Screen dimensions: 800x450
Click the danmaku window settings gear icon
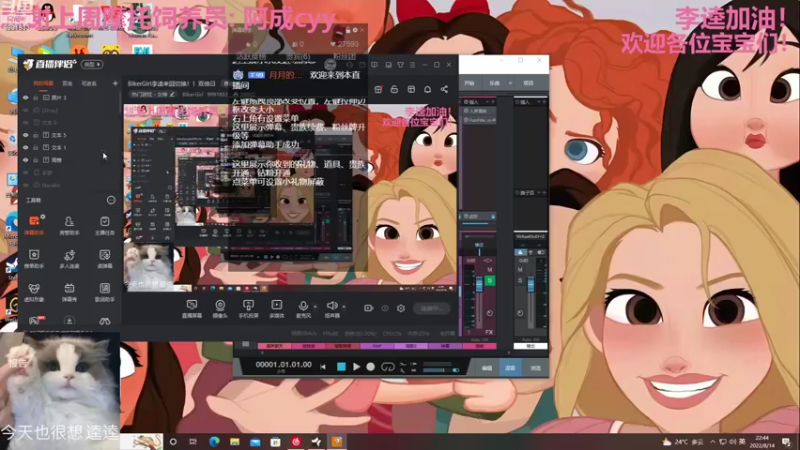[355, 30]
